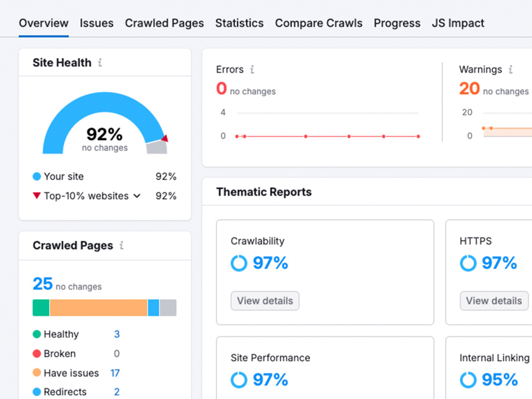Click the green Healthy legend dot
Screen dimensions: 532x399
pos(37,334)
